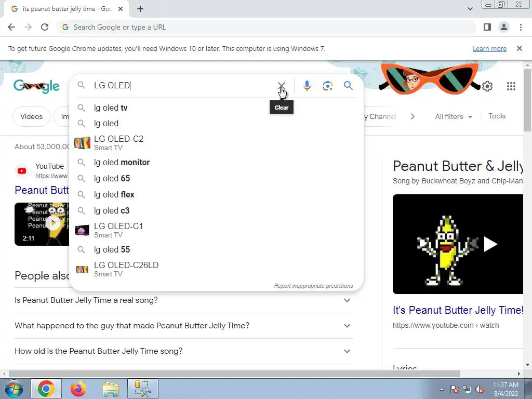
Task: Open the All filters dropdown
Action: 453,116
